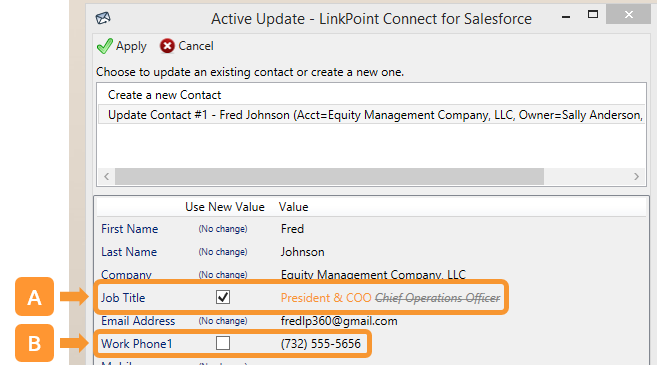Click the LinkPoint envelope icon in title bar
Image resolution: width=657 pixels, height=365 pixels.
103,18
